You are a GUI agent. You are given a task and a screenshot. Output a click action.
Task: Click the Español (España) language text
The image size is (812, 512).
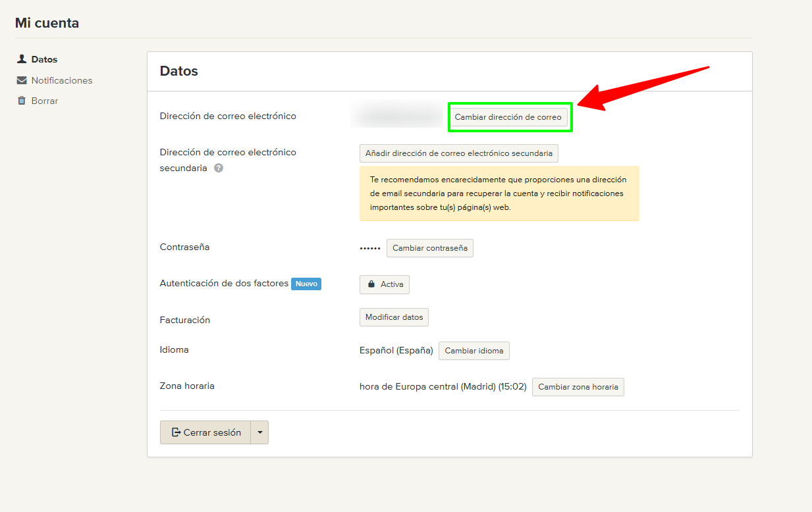coord(396,350)
